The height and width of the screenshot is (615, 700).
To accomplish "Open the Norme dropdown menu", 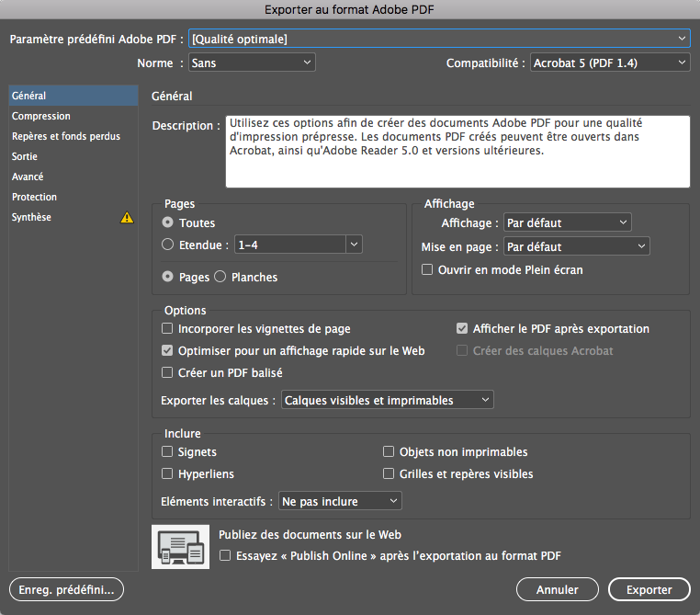I will 252,63.
